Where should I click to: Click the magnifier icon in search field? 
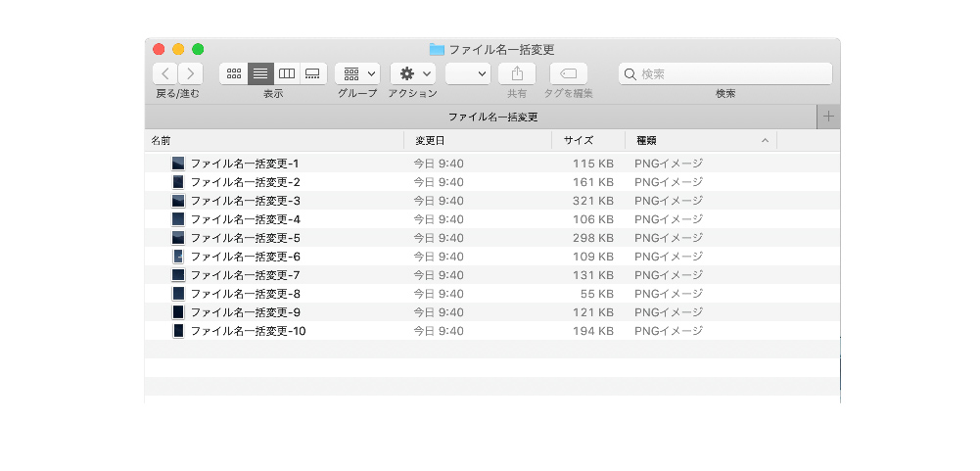pos(630,74)
